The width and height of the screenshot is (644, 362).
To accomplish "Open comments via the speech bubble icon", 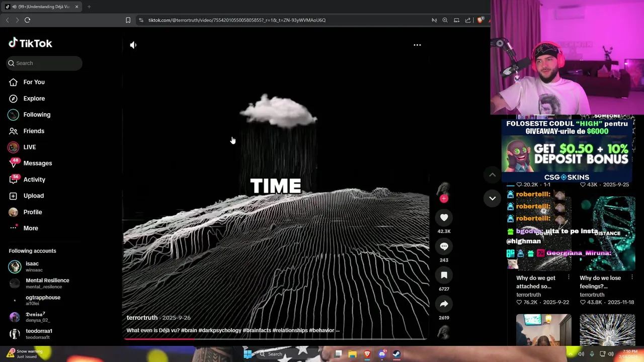I will click(444, 246).
